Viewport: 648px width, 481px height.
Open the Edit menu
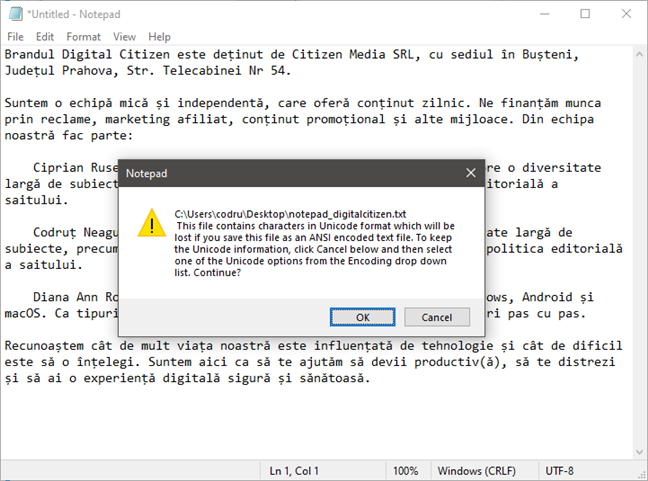point(45,37)
